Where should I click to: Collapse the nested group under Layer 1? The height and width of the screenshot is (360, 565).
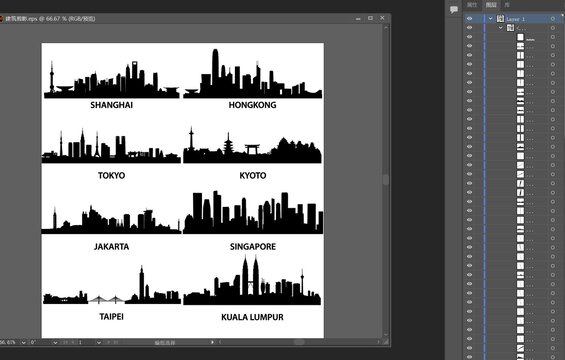click(x=501, y=28)
